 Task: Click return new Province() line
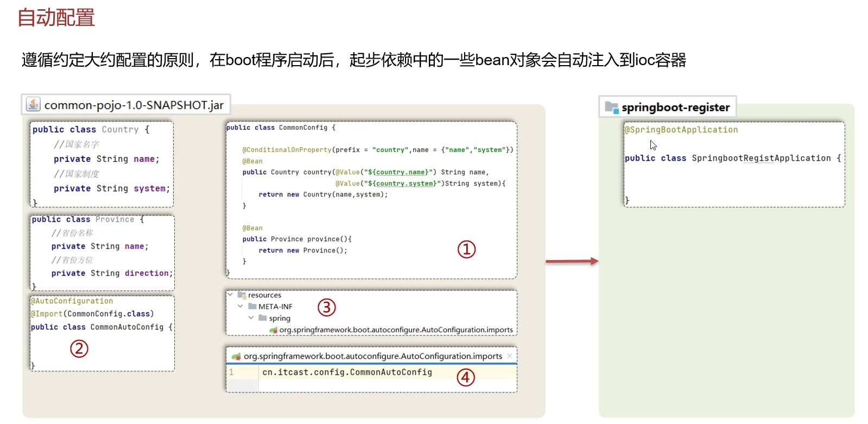[x=303, y=250]
